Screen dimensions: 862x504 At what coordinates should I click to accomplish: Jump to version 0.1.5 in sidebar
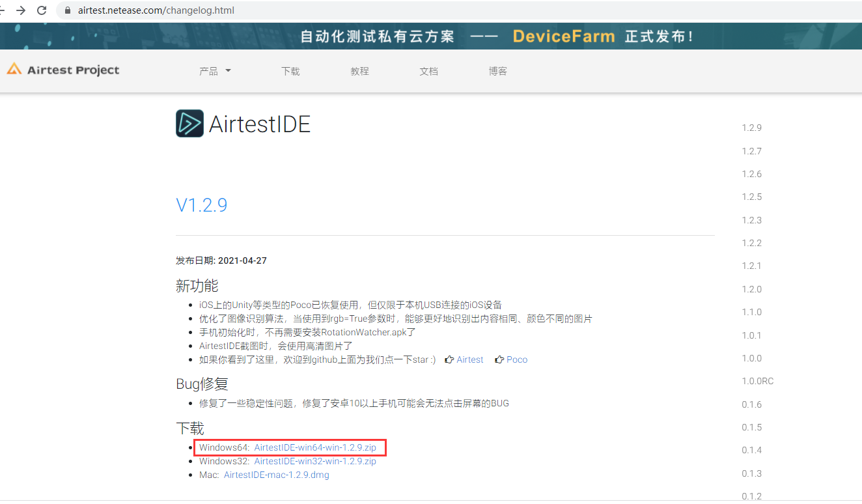tap(751, 427)
